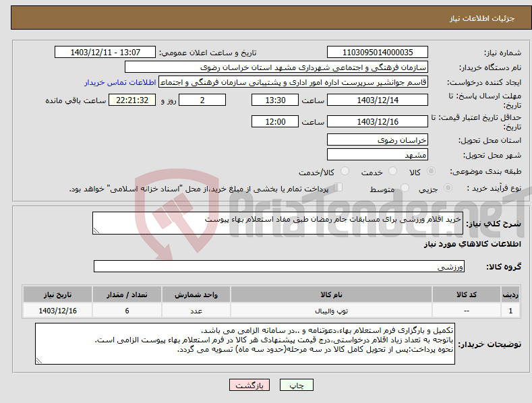Click the نام کالا column header
Screen dimensions: 532x403
coord(331,294)
